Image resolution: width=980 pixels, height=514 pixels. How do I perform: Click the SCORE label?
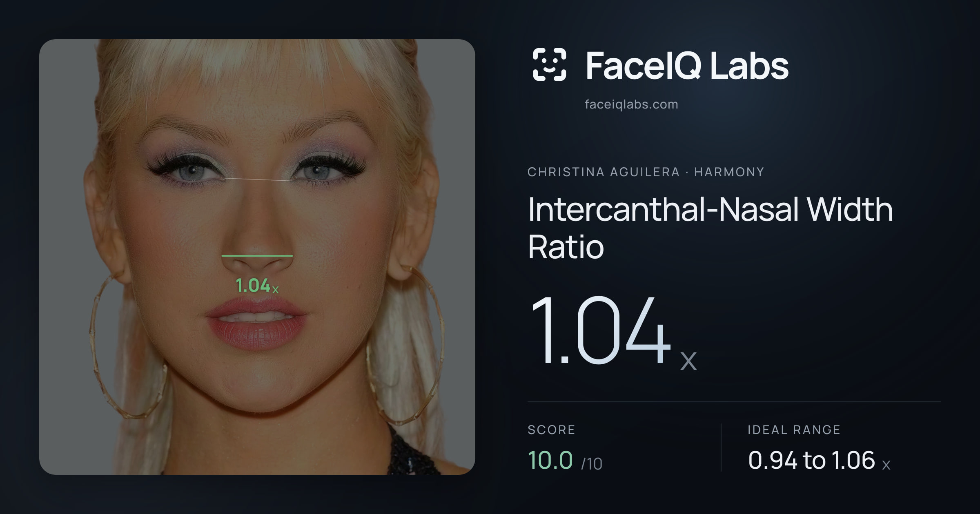pyautogui.click(x=551, y=430)
